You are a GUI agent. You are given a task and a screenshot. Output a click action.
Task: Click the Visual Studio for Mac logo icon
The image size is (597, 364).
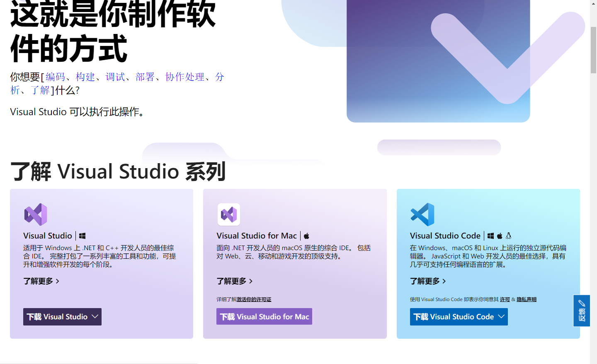point(229,215)
